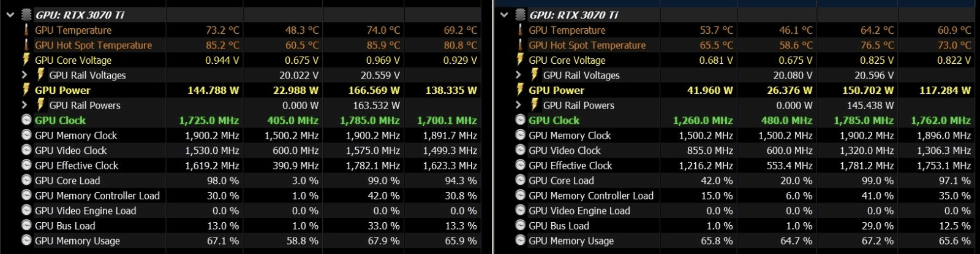Select left panel's GPU Video Engine Load label
Image resolution: width=980 pixels, height=254 pixels.
(86, 210)
